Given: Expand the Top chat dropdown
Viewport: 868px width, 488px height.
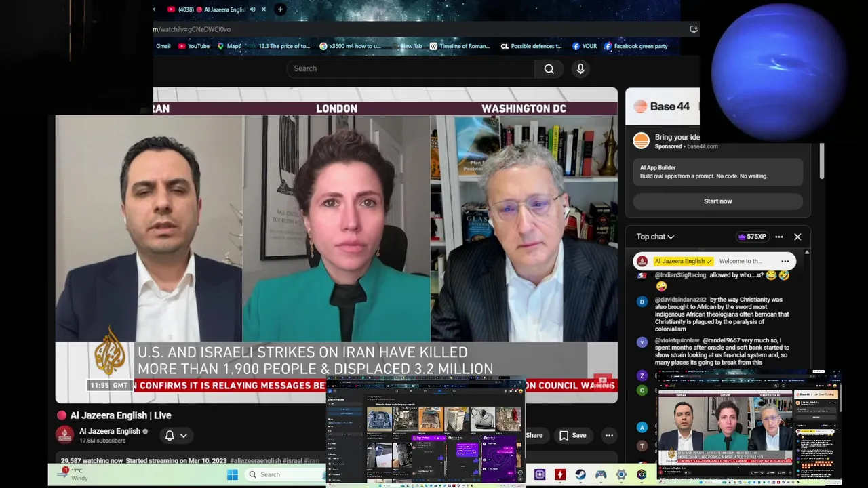Looking at the screenshot, I should tap(655, 237).
